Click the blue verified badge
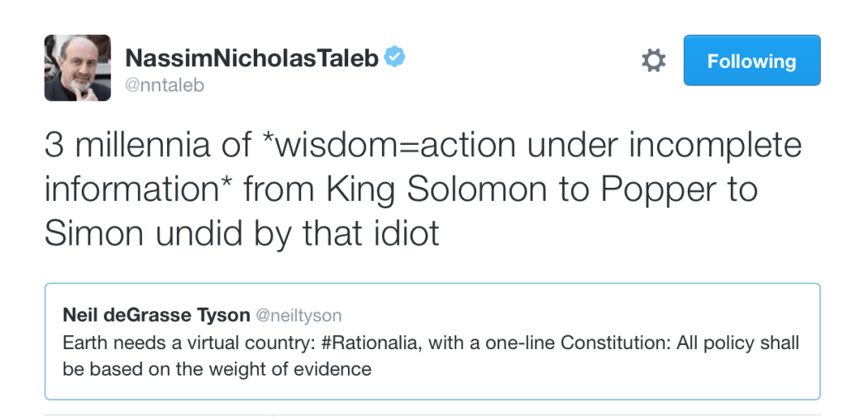 [x=396, y=58]
